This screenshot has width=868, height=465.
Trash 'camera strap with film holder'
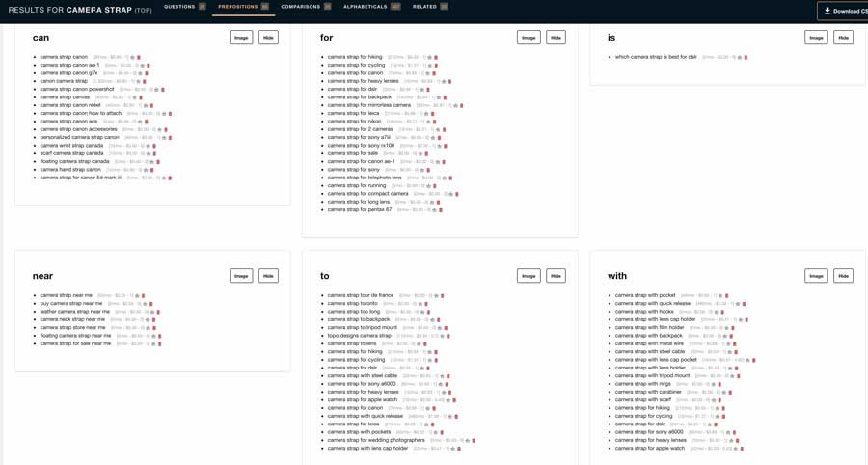pos(733,328)
